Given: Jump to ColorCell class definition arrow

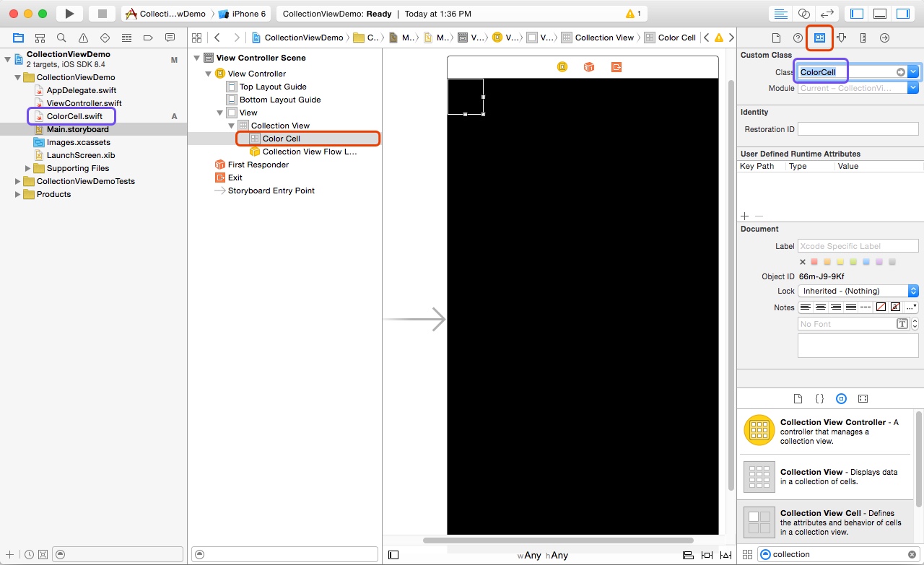Looking at the screenshot, I should pos(901,72).
